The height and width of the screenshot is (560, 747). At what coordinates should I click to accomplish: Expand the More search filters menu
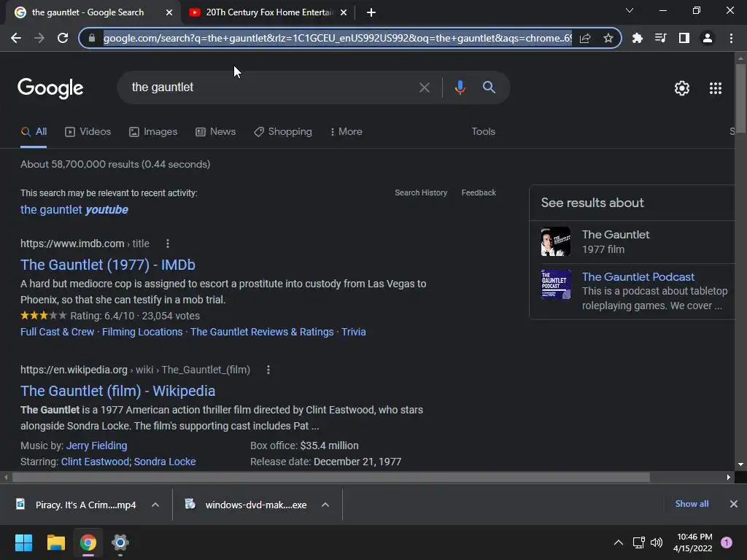pos(346,132)
